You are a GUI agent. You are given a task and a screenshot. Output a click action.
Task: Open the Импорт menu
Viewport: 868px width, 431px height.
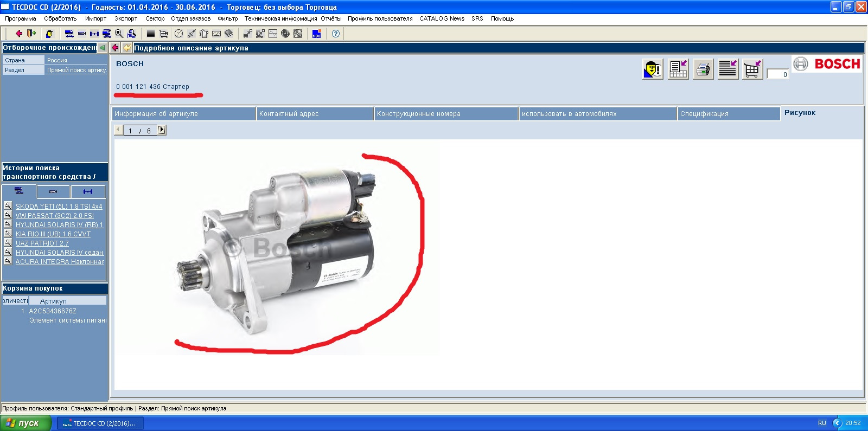(95, 18)
